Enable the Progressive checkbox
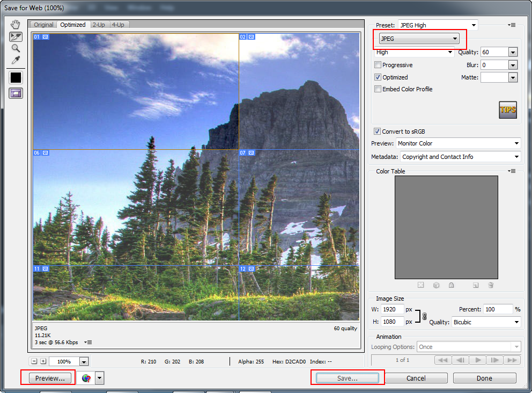The image size is (532, 393). [x=378, y=64]
